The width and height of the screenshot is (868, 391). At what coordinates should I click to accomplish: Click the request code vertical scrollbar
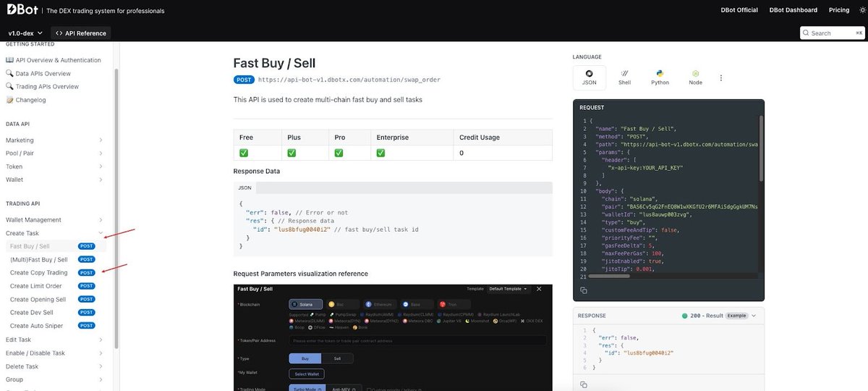pyautogui.click(x=760, y=148)
